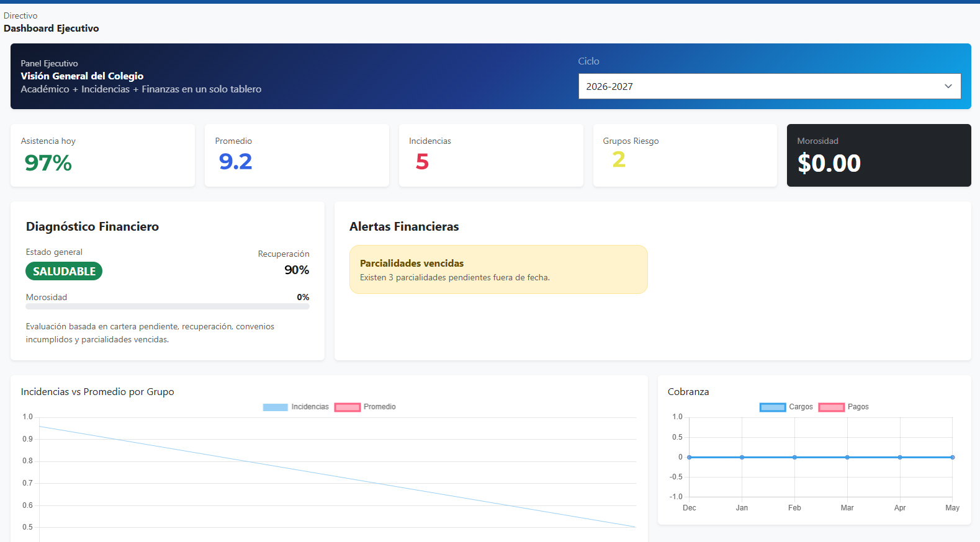Viewport: 980px width, 542px height.
Task: Select the Parcialidades vencidas alert title
Action: point(412,264)
